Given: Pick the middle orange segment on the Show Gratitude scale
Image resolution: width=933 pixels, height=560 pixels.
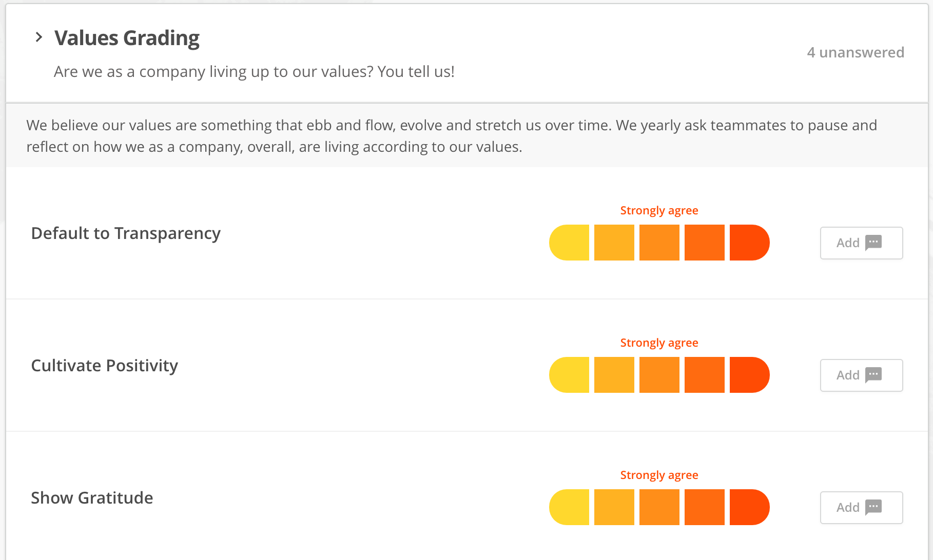Looking at the screenshot, I should pyautogui.click(x=659, y=507).
